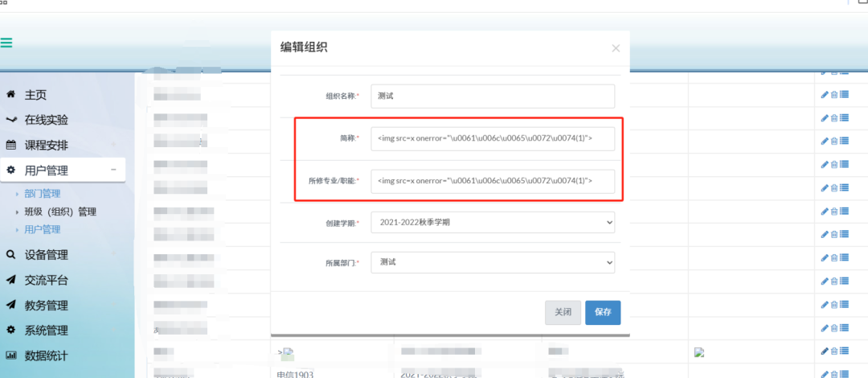This screenshot has height=378, width=868.
Task: Click the 编辑组织 dialog title
Action: point(303,47)
